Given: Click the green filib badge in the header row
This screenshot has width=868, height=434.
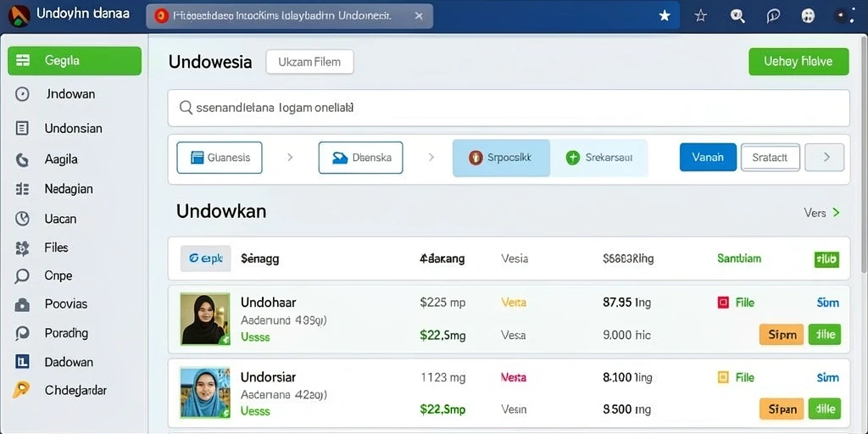Looking at the screenshot, I should coord(826,259).
